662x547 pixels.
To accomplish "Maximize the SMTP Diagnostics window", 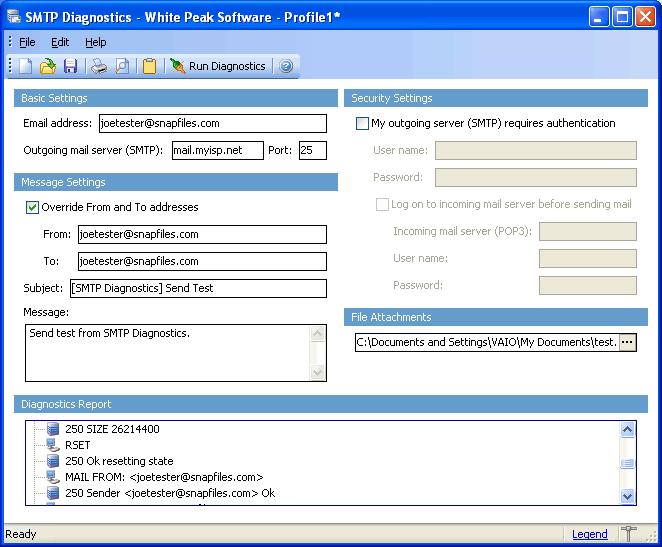I will (x=622, y=17).
